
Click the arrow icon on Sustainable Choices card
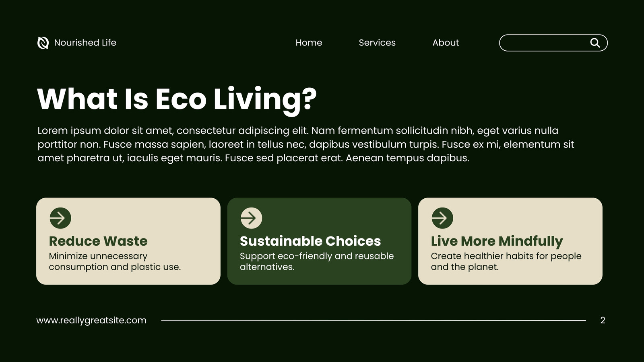tap(251, 218)
